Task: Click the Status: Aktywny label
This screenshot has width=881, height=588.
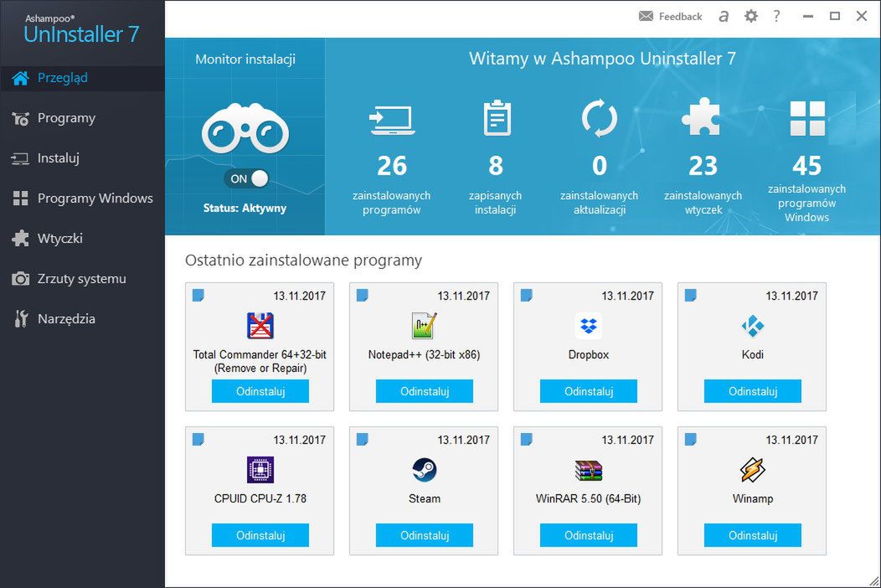Action: (245, 208)
